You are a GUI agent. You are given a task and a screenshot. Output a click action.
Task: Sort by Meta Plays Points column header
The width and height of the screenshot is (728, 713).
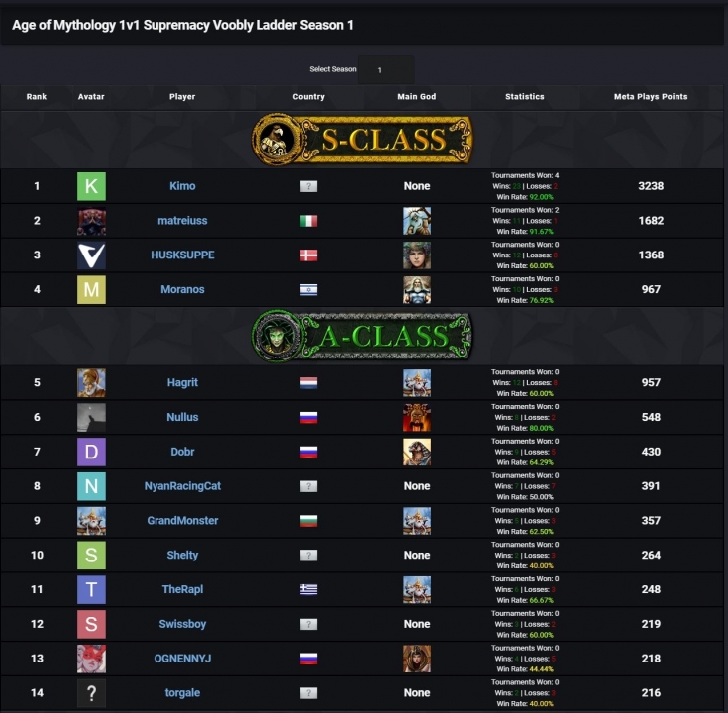coord(651,97)
